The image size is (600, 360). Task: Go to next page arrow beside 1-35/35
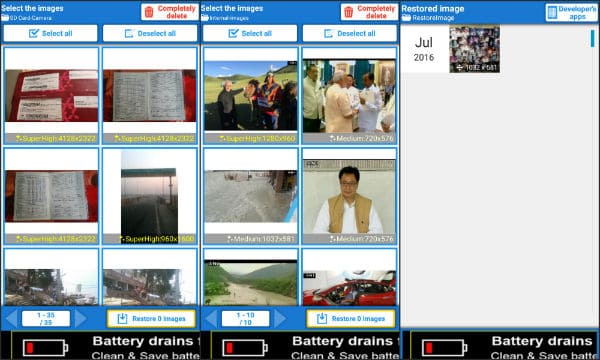(81, 318)
